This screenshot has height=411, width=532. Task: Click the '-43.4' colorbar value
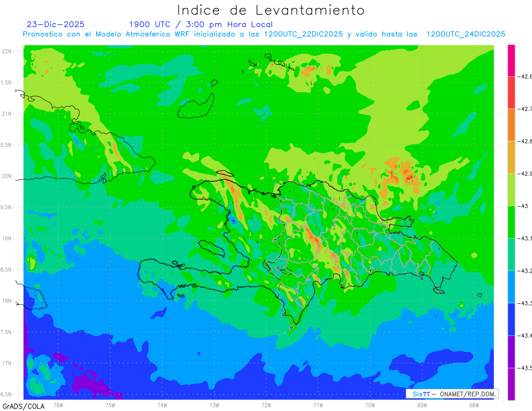pos(525,335)
